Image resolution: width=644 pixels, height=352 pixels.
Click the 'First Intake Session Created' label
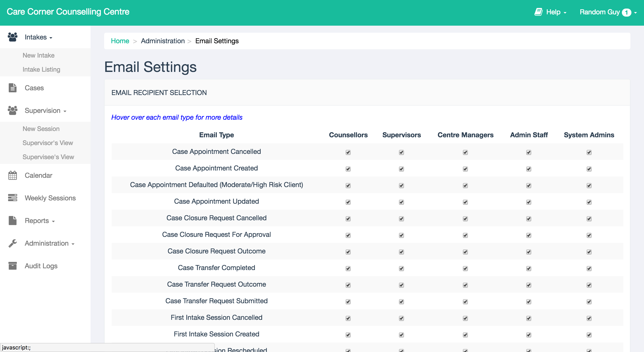(x=216, y=334)
